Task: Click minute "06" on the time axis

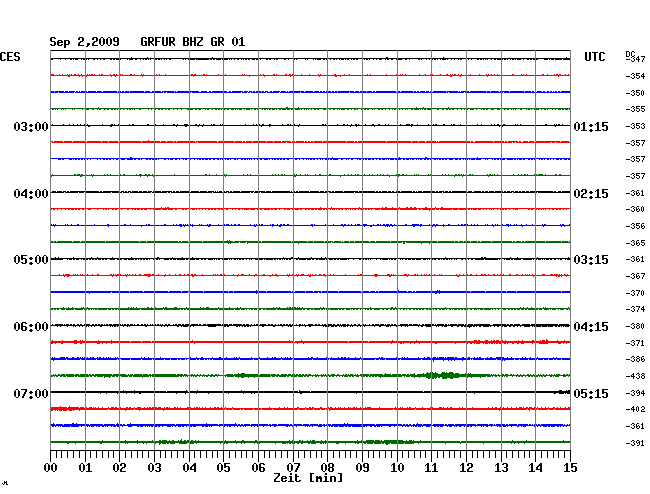Action: [258, 468]
